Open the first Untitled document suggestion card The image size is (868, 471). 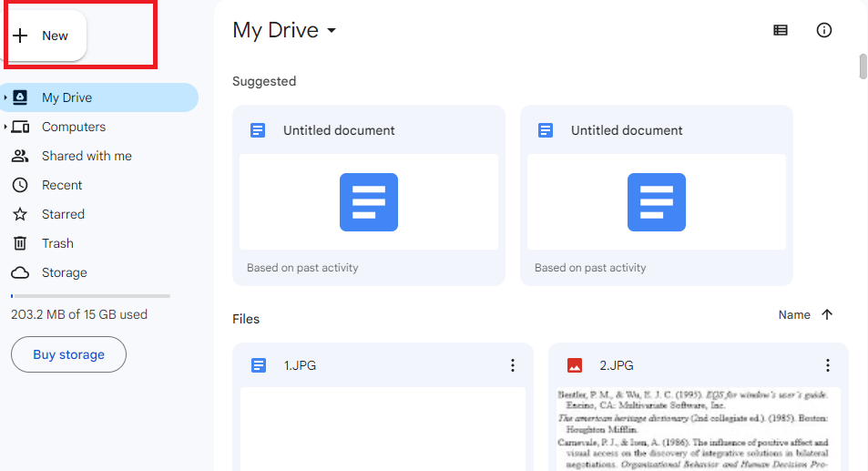[x=369, y=195]
